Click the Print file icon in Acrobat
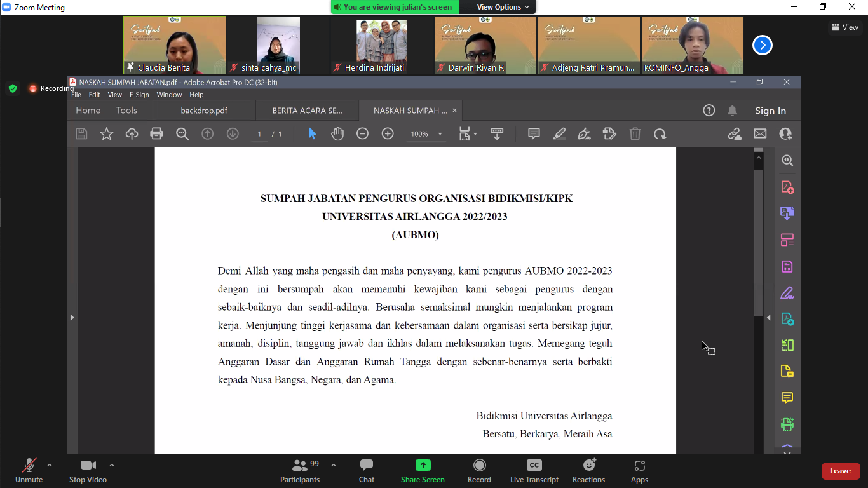The height and width of the screenshot is (488, 868). tap(156, 134)
